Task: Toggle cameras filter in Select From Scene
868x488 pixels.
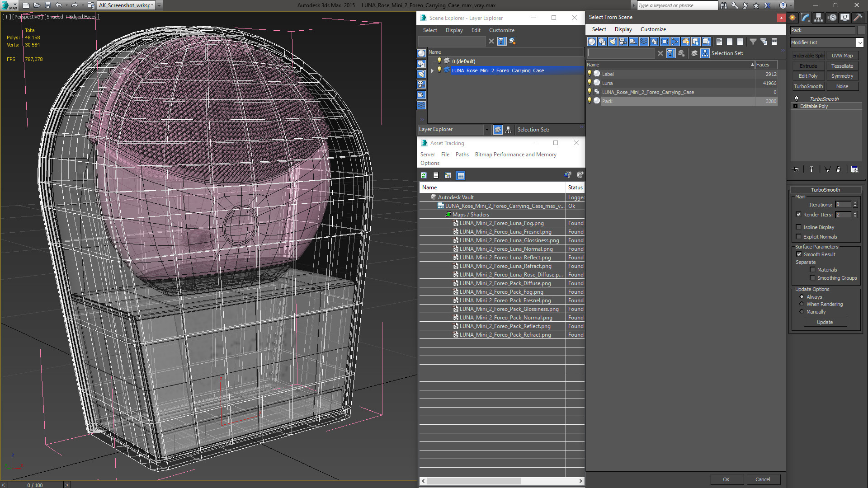Action: pyautogui.click(x=623, y=42)
